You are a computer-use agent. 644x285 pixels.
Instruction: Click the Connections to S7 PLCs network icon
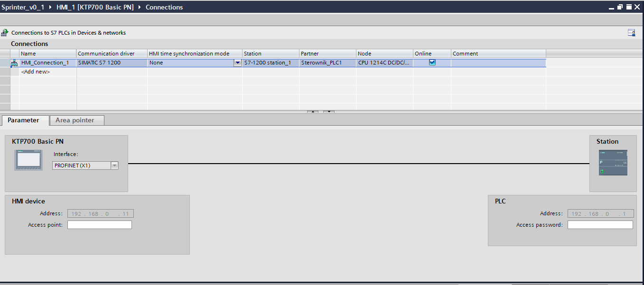(5, 33)
